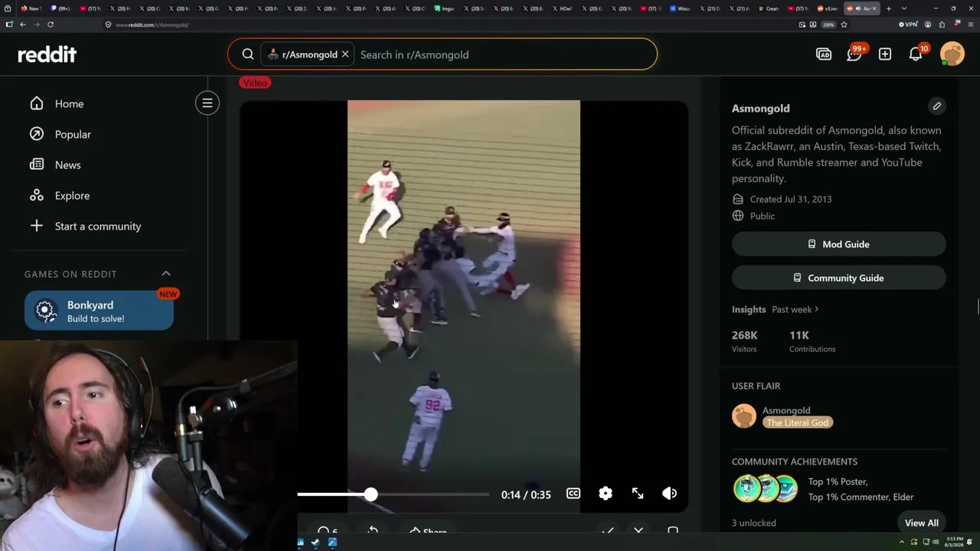
Task: Open the tab search dropdown arrow
Action: tap(904, 8)
